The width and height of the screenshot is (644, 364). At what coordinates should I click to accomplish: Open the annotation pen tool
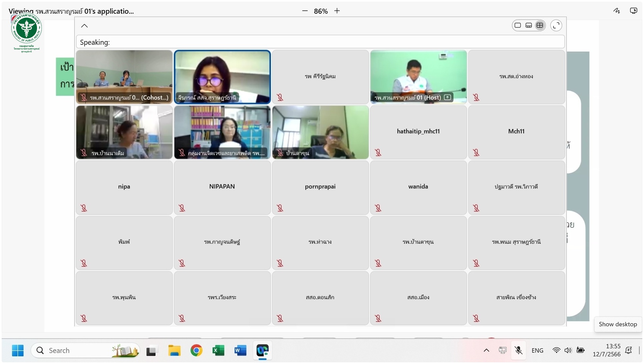pyautogui.click(x=617, y=11)
